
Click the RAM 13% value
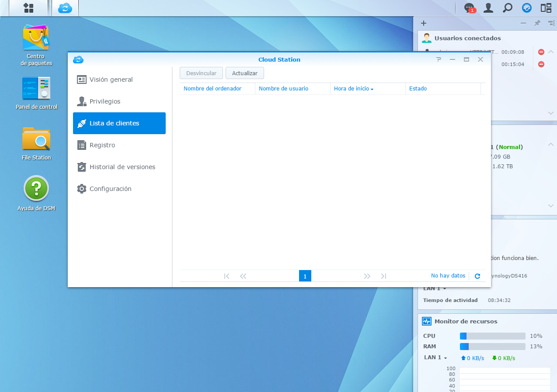536,347
